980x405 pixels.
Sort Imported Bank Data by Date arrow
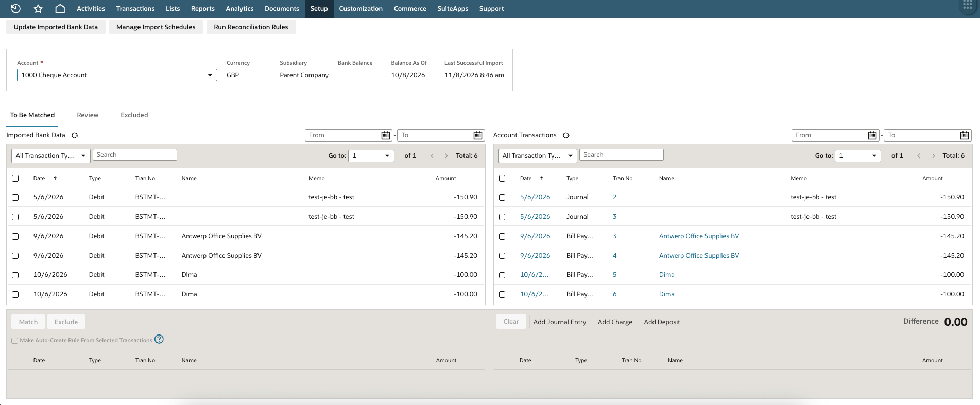[55, 178]
